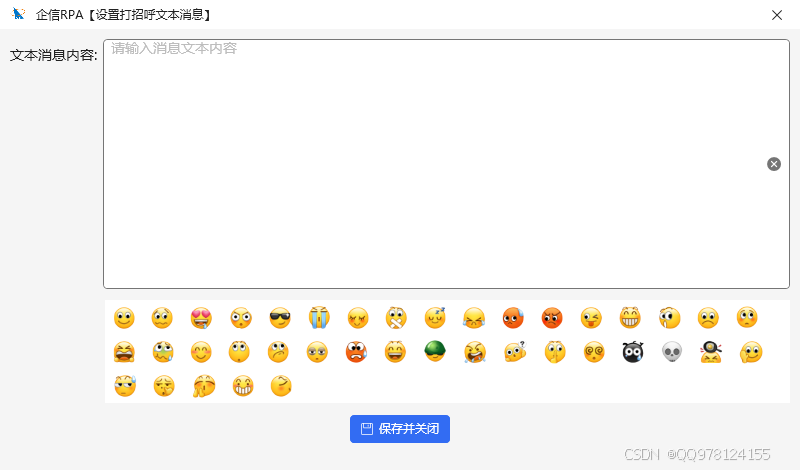The width and height of the screenshot is (800, 470).
Task: Close the 企信RPA dialog window
Action: pos(777,15)
